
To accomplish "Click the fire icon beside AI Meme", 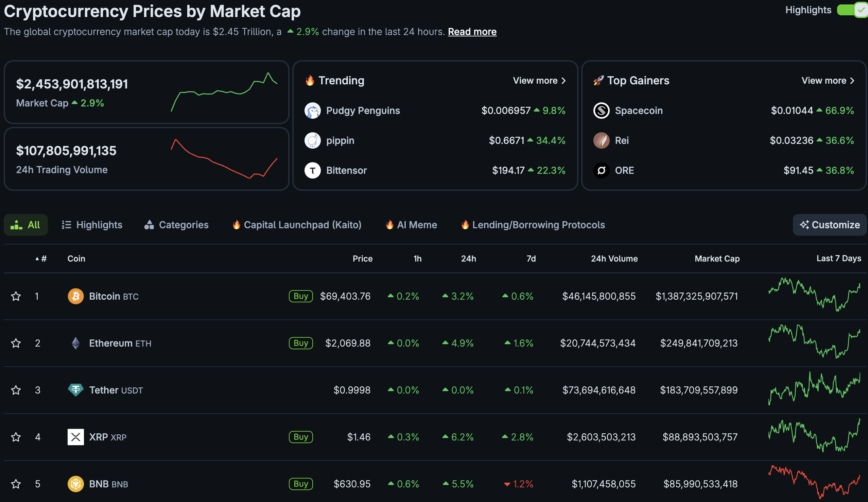I will [x=389, y=225].
